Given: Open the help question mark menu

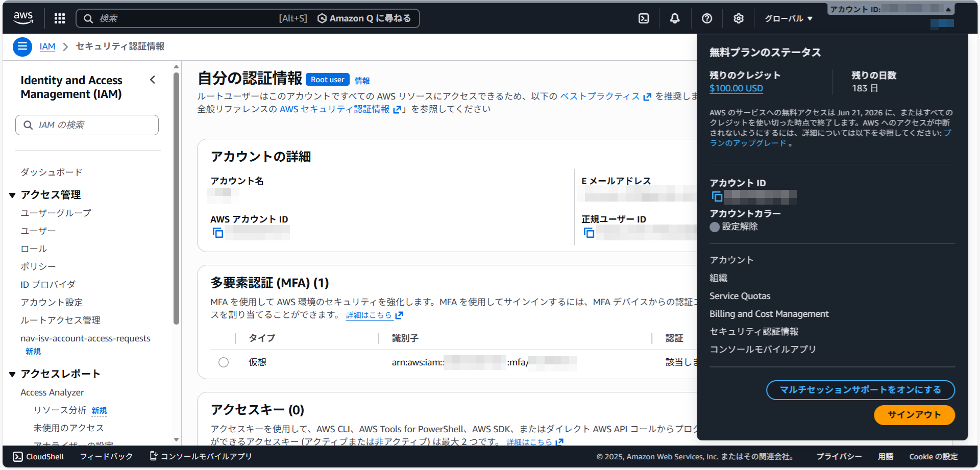Looking at the screenshot, I should coord(707,18).
